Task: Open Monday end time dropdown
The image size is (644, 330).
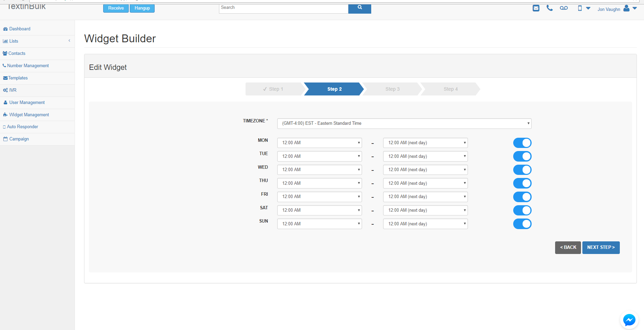Action: 425,143
